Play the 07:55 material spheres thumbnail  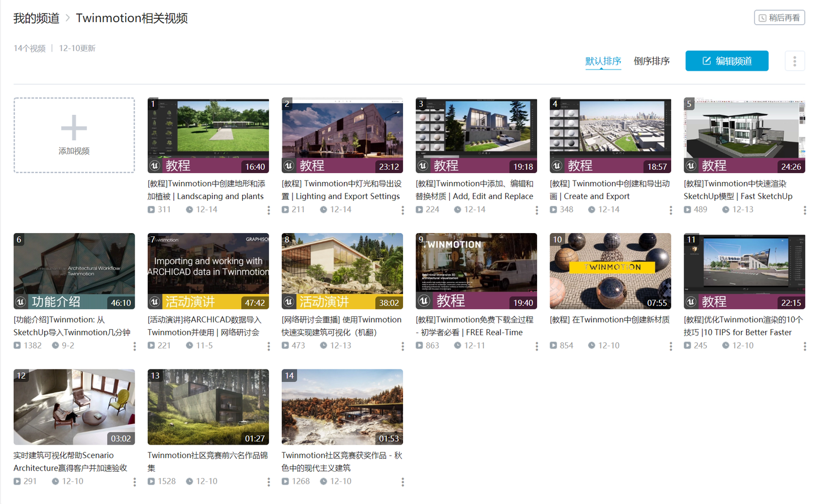pos(610,271)
